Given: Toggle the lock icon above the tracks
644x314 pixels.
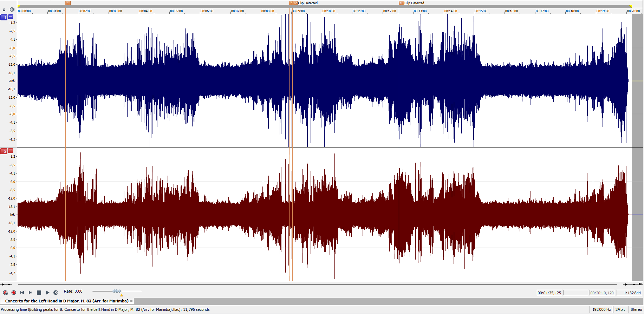Looking at the screenshot, I should tap(4, 10).
